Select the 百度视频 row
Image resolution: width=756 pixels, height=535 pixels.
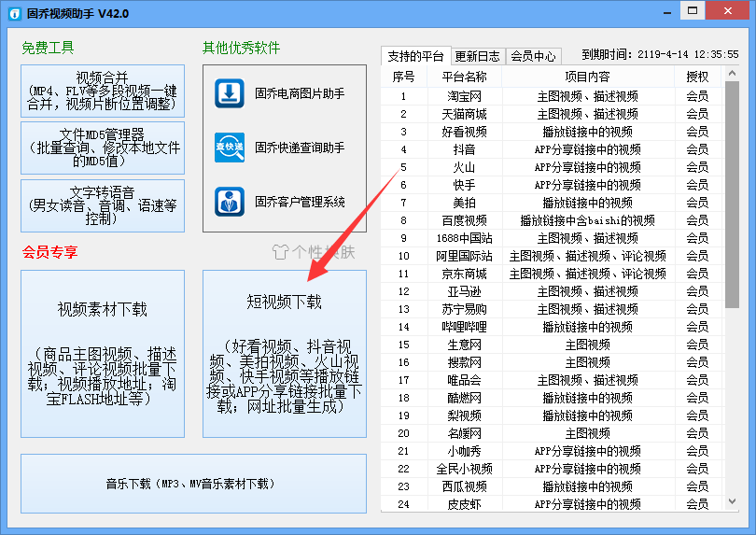[x=553, y=220]
